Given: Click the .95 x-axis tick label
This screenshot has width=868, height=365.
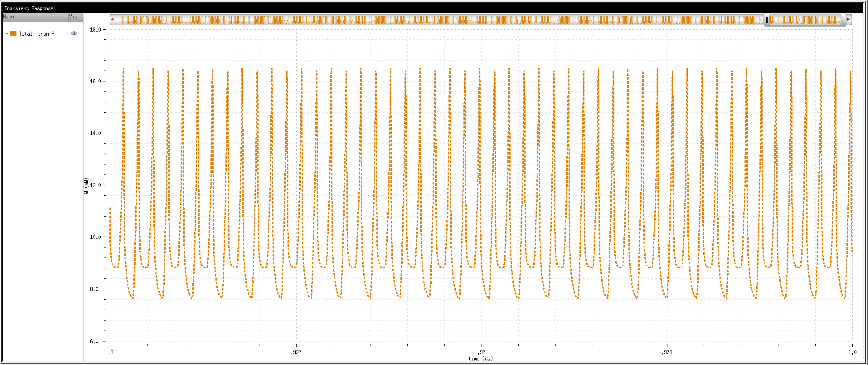Looking at the screenshot, I should click(482, 352).
